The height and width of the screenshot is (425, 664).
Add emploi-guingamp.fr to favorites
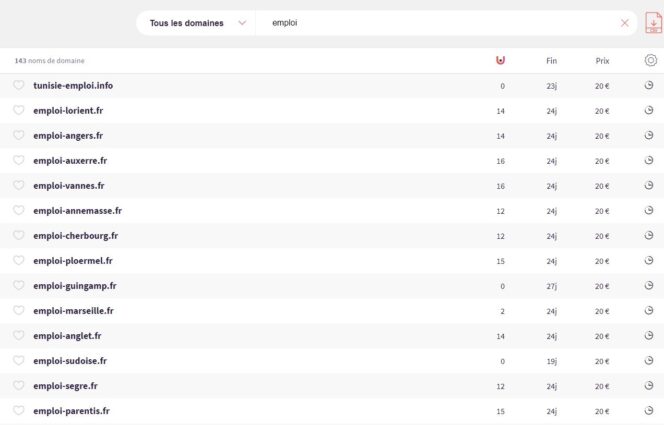[x=19, y=285]
